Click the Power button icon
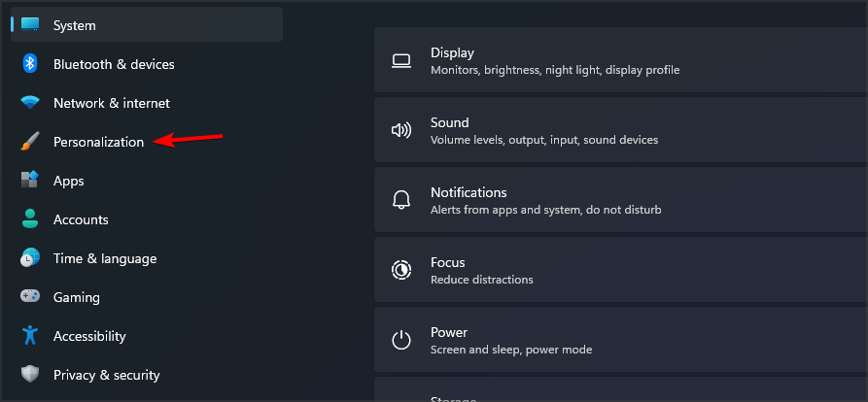 pos(400,340)
